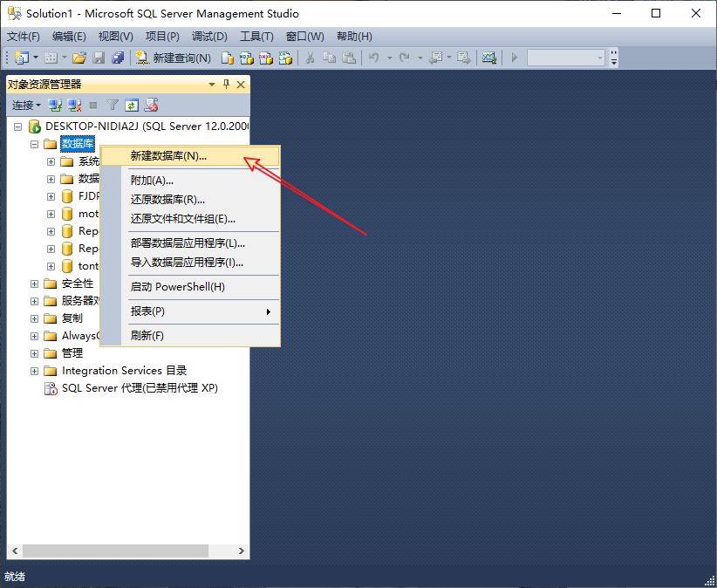Open the 项目(P) menu
The image size is (717, 588).
[x=162, y=36]
